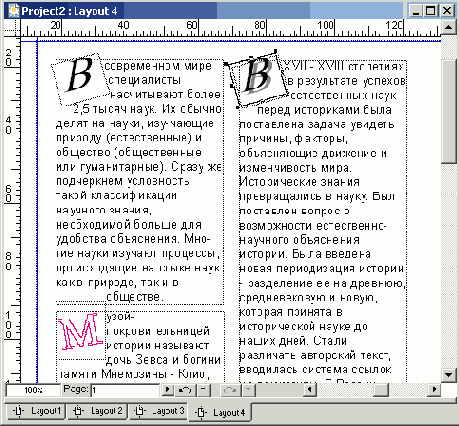The width and height of the screenshot is (459, 426).
Task: Click text "причины, факторы,"
Action: click(x=294, y=139)
